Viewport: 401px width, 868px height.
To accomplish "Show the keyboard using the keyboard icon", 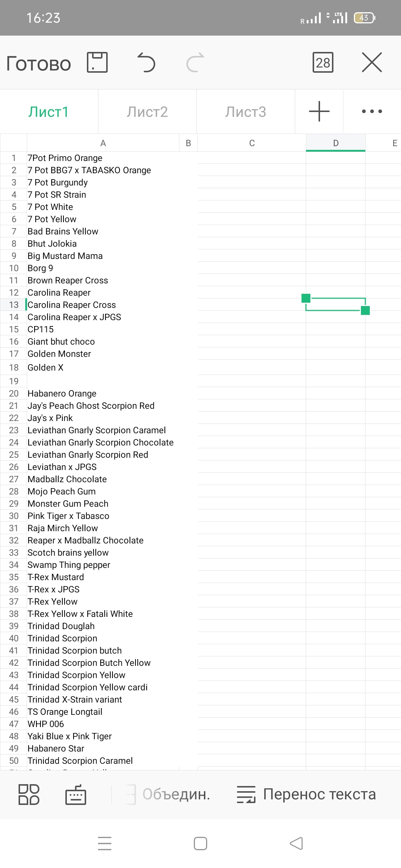I will point(76,795).
